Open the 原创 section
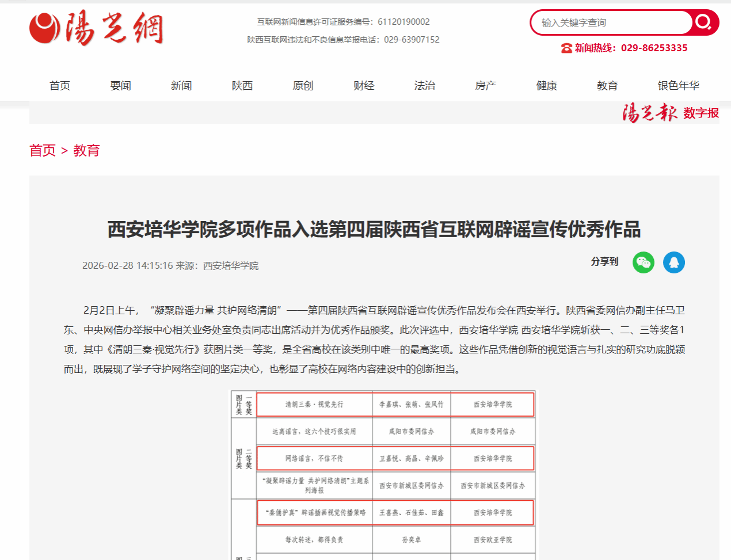 click(x=303, y=86)
